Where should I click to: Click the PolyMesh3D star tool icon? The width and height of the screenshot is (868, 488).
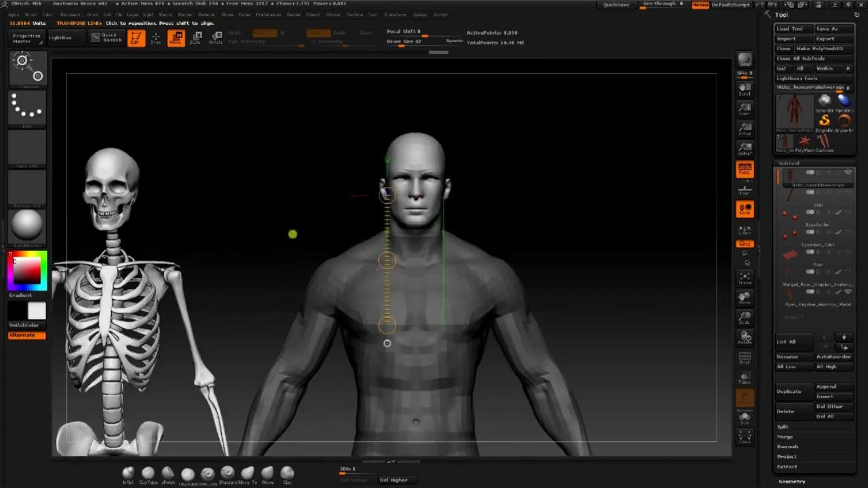click(804, 141)
